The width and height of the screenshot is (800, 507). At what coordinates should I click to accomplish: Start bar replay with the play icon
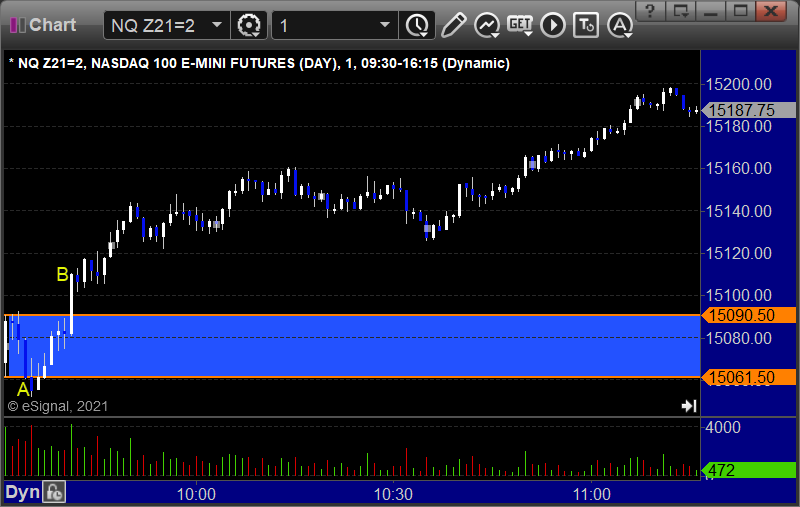coord(553,25)
